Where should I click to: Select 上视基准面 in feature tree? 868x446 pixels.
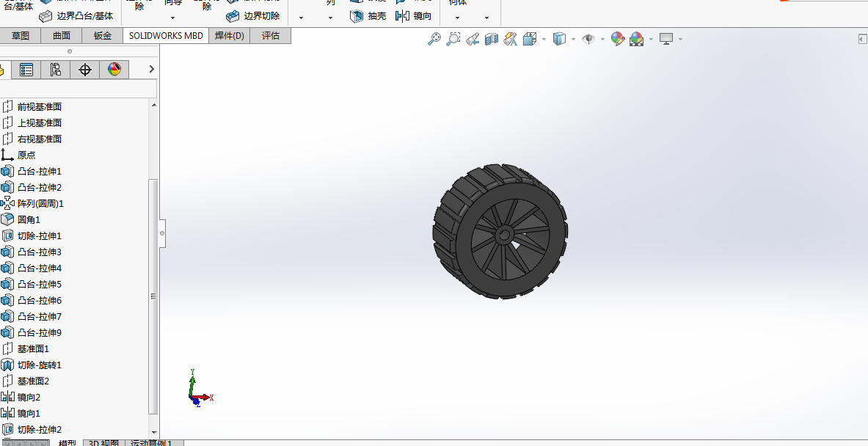[40, 123]
